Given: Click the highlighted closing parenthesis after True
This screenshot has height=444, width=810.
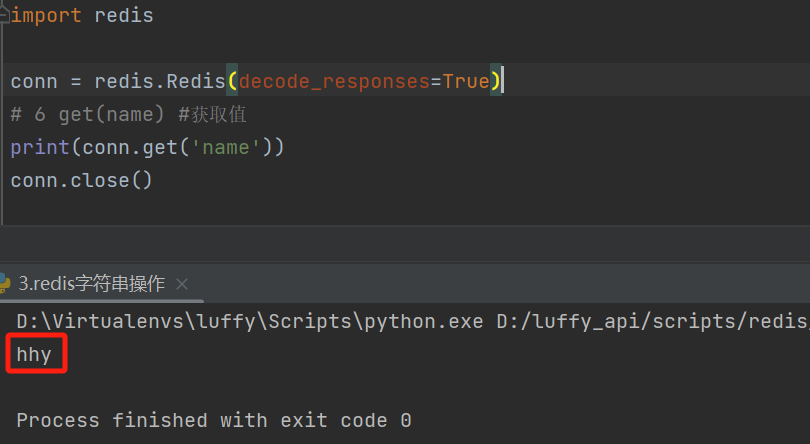Looking at the screenshot, I should (497, 81).
